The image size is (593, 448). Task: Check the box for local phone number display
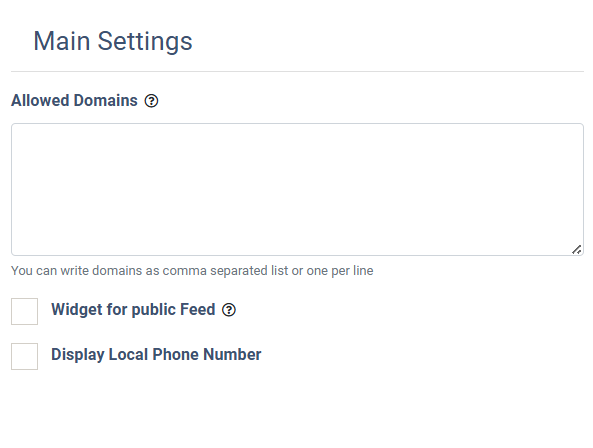pyautogui.click(x=25, y=356)
